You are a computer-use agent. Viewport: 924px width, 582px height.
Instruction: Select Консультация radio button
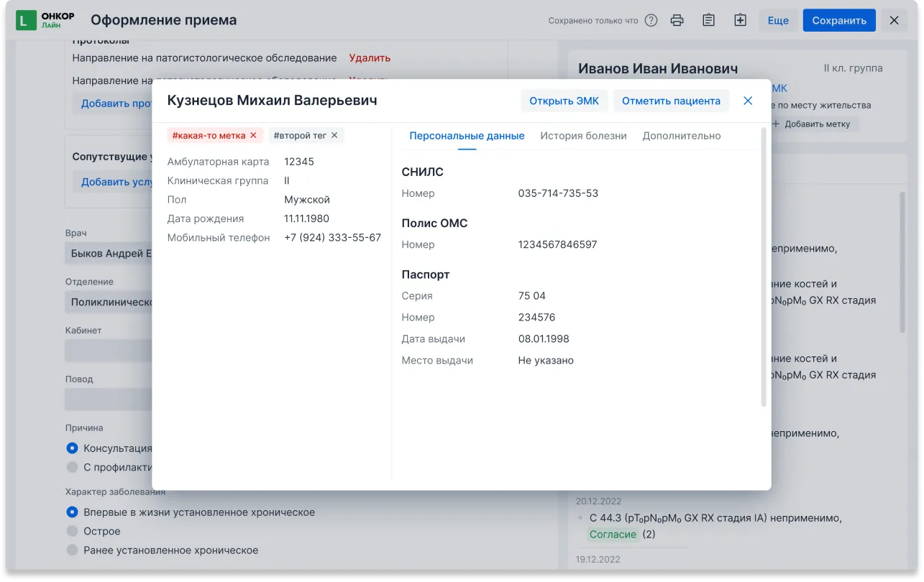tap(72, 448)
